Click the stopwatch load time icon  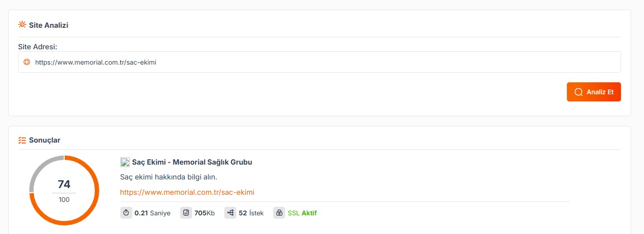point(126,213)
